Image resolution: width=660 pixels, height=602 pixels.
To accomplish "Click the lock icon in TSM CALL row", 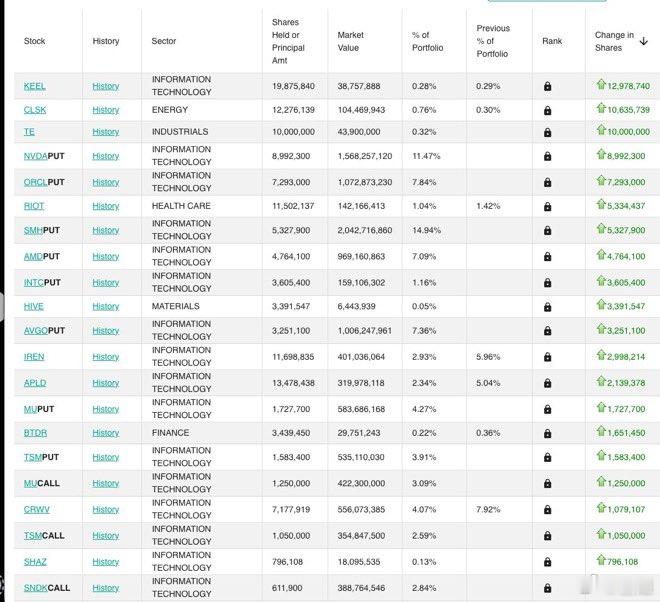I will [547, 536].
